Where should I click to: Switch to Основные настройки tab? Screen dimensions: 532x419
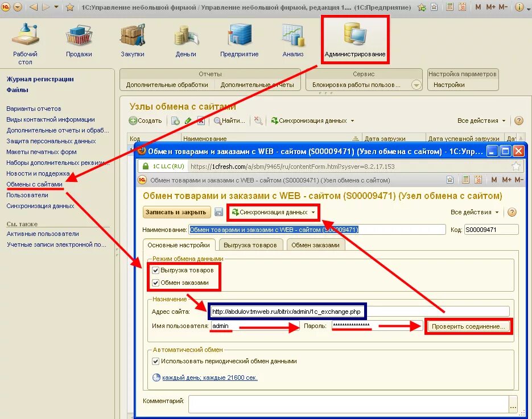coord(179,245)
